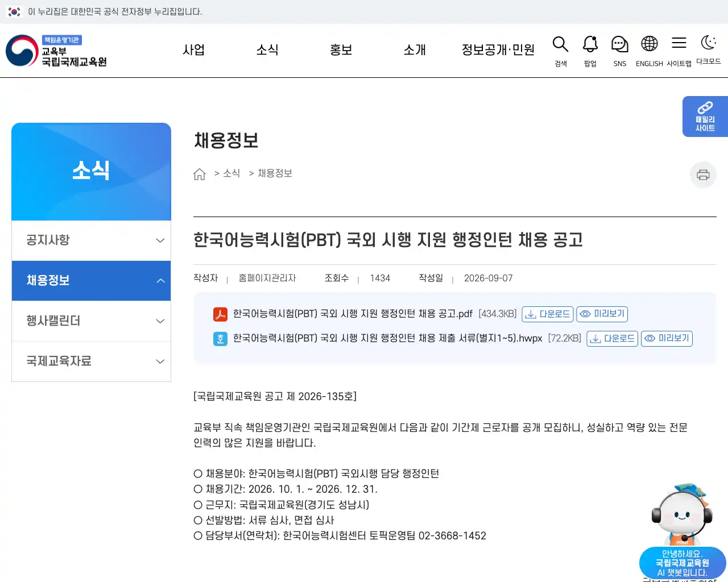Image resolution: width=728 pixels, height=582 pixels.
Task: Click the 제출 서류(별지1~5).hwpx filename
Action: coord(388,339)
